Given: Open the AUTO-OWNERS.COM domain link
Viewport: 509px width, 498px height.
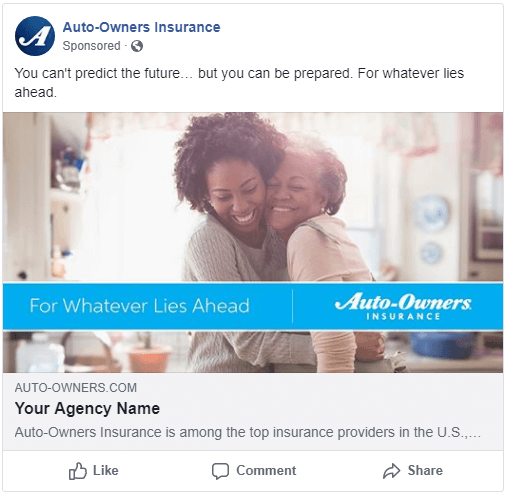Looking at the screenshot, I should click(x=76, y=388).
